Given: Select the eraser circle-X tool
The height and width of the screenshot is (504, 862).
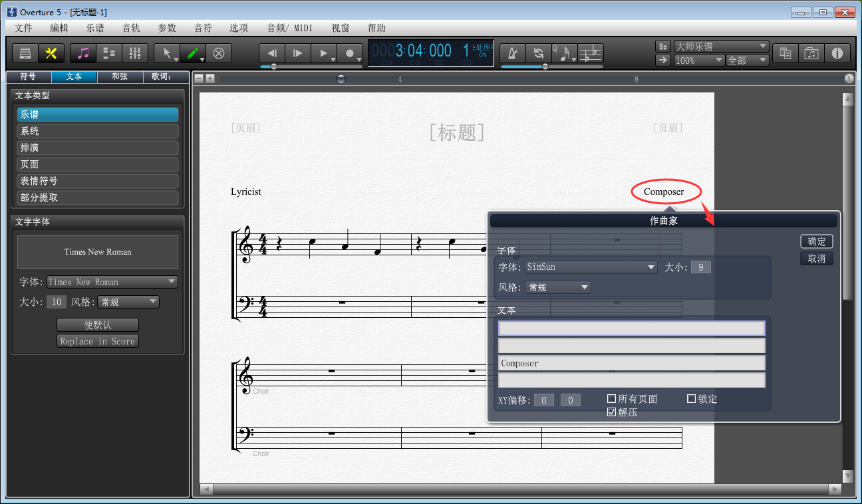Looking at the screenshot, I should [x=219, y=53].
